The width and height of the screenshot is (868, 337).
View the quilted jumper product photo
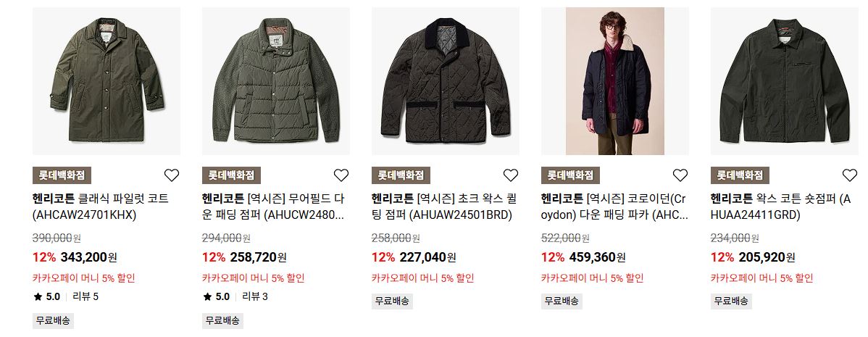click(445, 80)
